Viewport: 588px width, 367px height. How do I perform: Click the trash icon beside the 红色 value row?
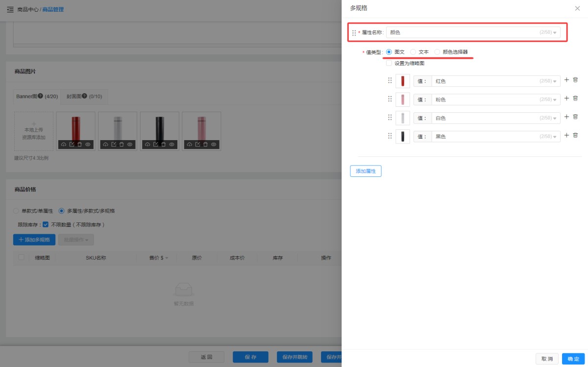point(576,80)
